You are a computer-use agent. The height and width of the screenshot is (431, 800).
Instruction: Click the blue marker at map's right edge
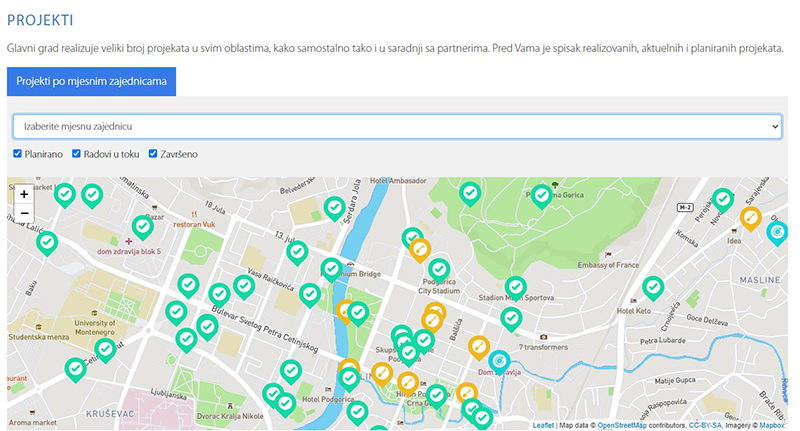pyautogui.click(x=777, y=232)
